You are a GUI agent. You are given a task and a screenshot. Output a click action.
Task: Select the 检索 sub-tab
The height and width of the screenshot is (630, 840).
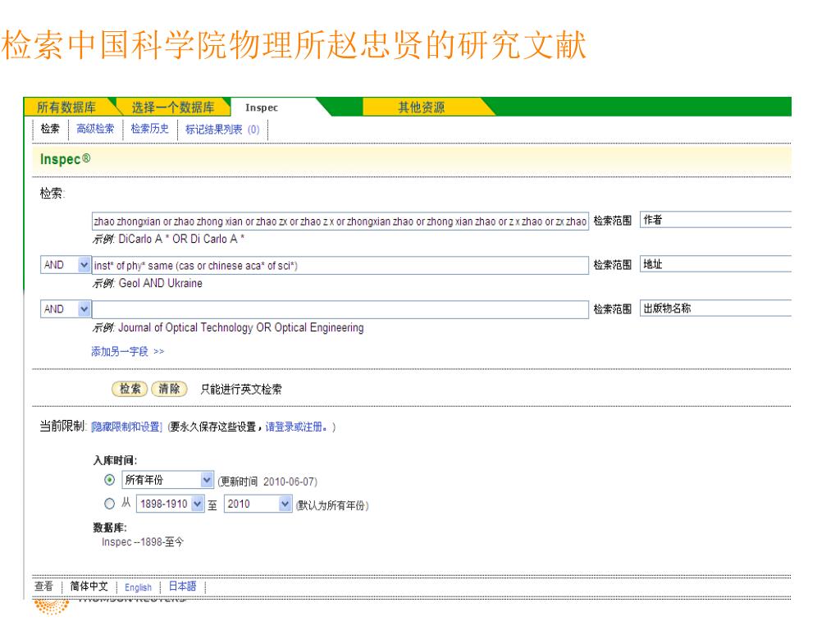pyautogui.click(x=50, y=129)
